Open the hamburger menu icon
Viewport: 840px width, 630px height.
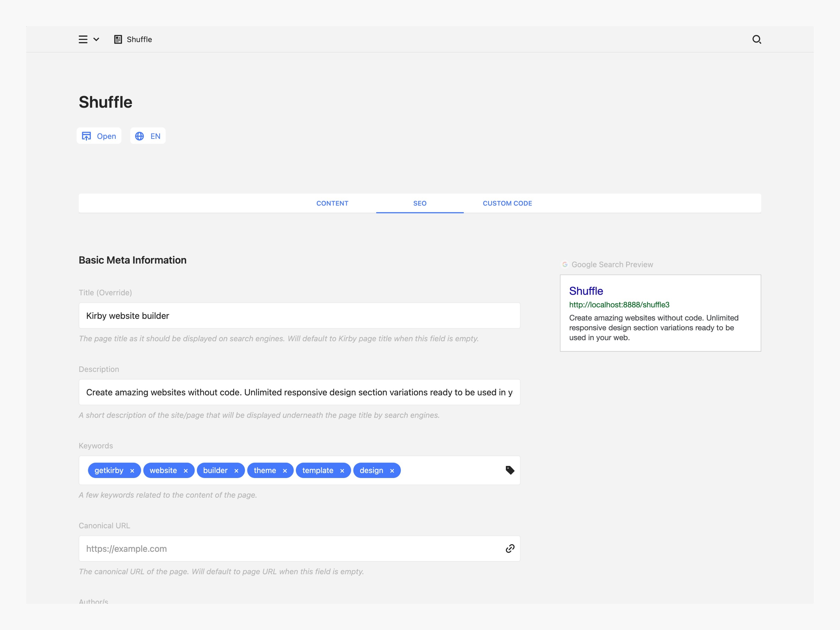click(x=83, y=39)
